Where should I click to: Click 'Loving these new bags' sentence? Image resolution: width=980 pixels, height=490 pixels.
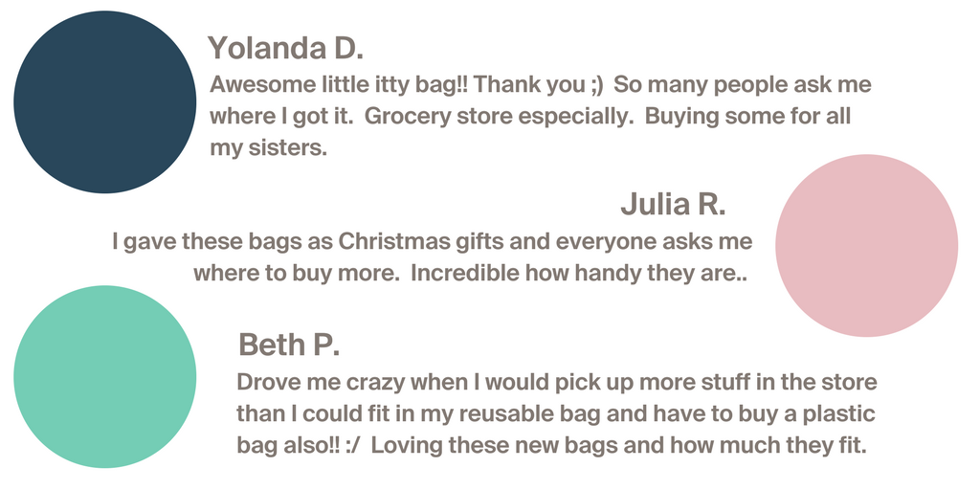click(x=619, y=446)
